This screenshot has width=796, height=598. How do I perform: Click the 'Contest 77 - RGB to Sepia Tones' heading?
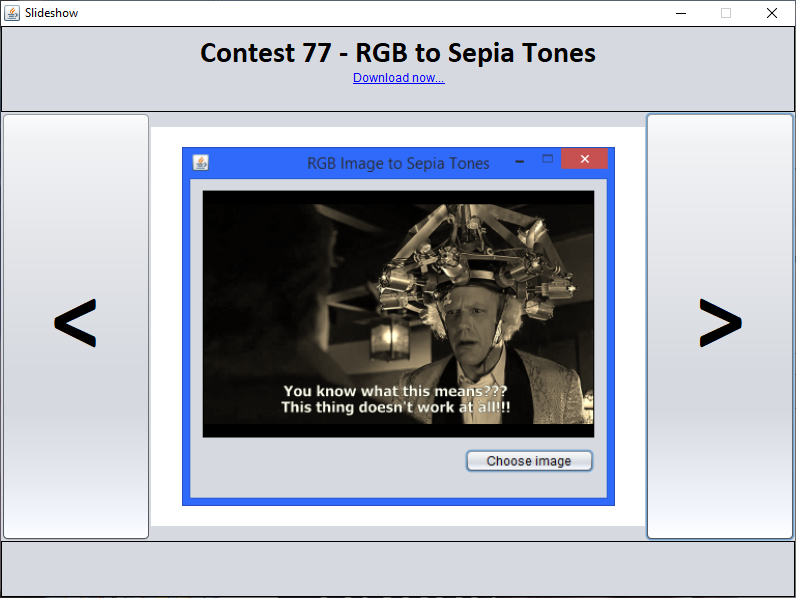point(398,53)
